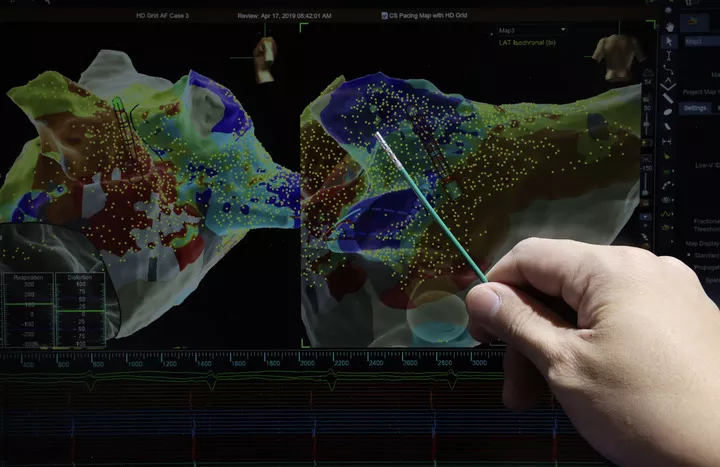
Task: Select the Standard map display option
Action: (x=702, y=256)
